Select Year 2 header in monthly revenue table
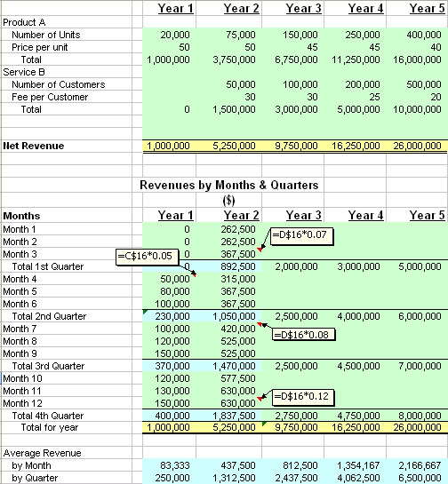This screenshot has height=484, width=448. pyautogui.click(x=241, y=215)
